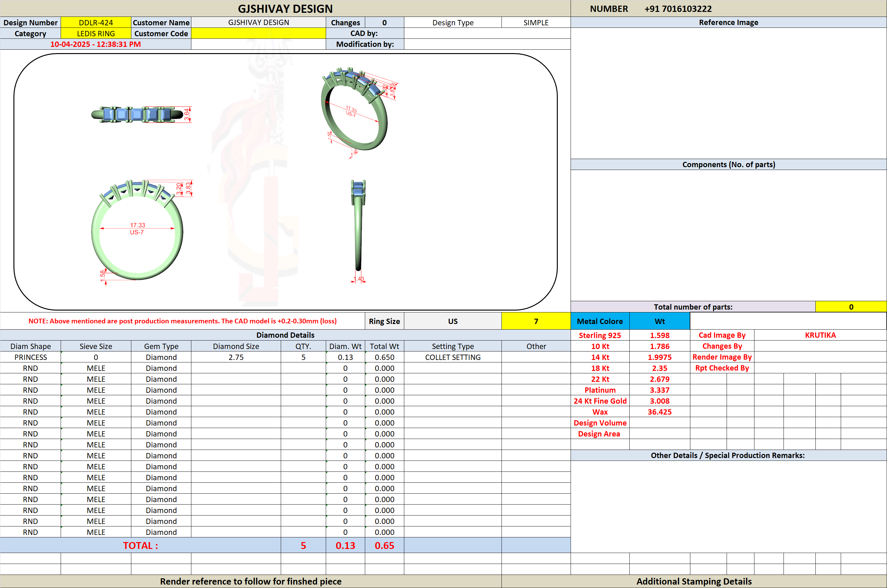Select the yellow Total number of parts value
The height and width of the screenshot is (588, 887).
851,307
